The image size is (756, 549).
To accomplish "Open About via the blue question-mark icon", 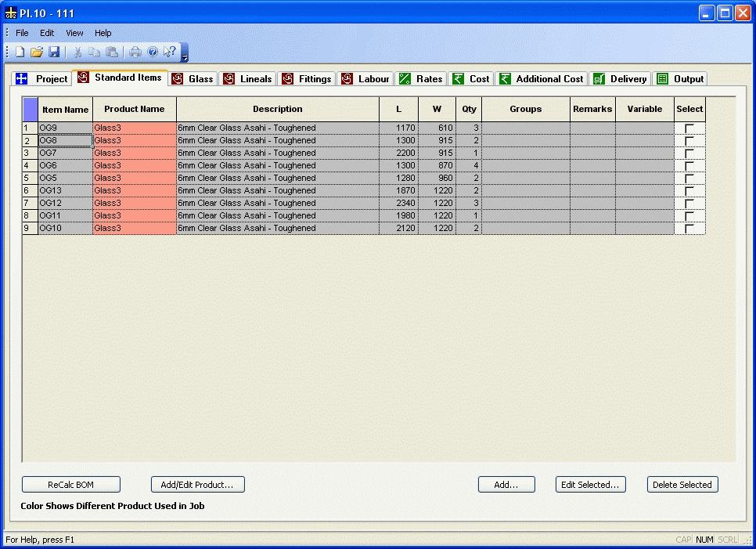I will [153, 52].
